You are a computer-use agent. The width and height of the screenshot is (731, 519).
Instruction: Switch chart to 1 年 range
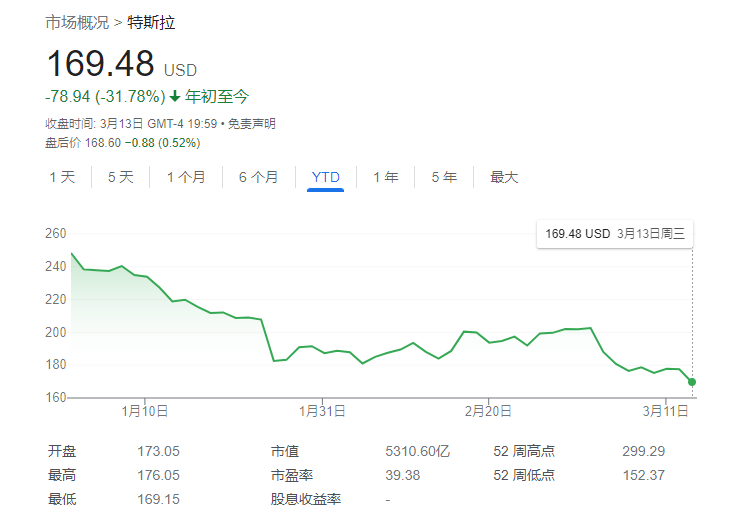385,178
